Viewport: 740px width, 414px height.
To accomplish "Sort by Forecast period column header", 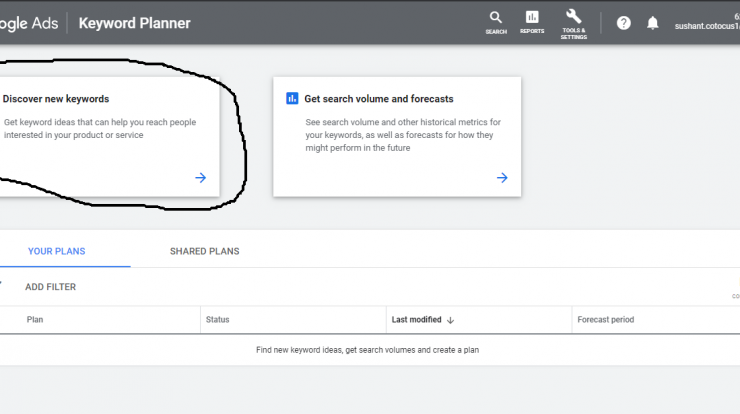I will pyautogui.click(x=605, y=320).
